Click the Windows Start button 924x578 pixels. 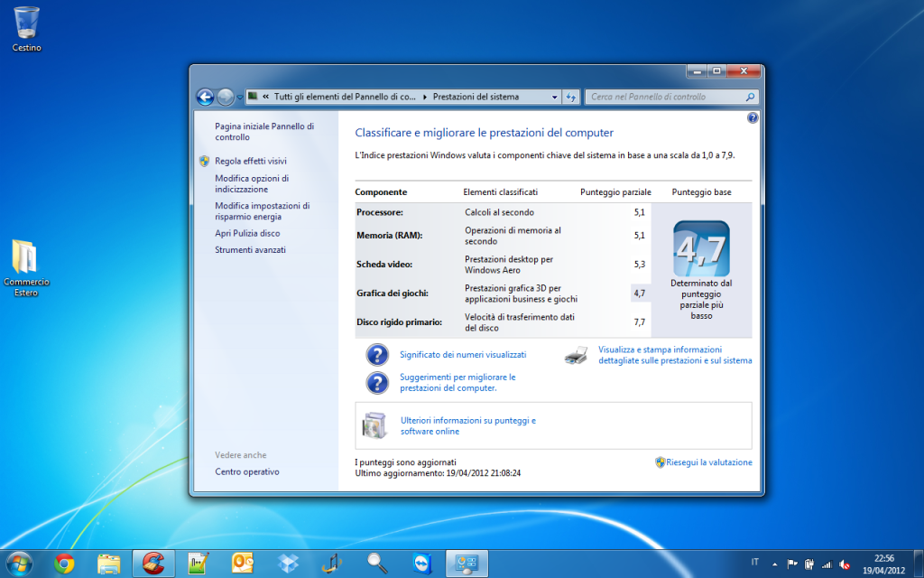pyautogui.click(x=18, y=563)
